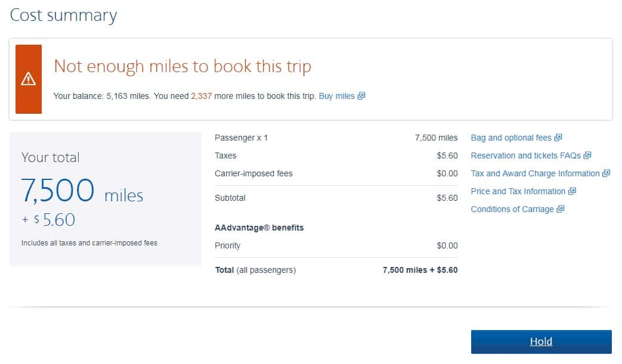Click external-link icon after Price and Tax Information

pyautogui.click(x=572, y=191)
